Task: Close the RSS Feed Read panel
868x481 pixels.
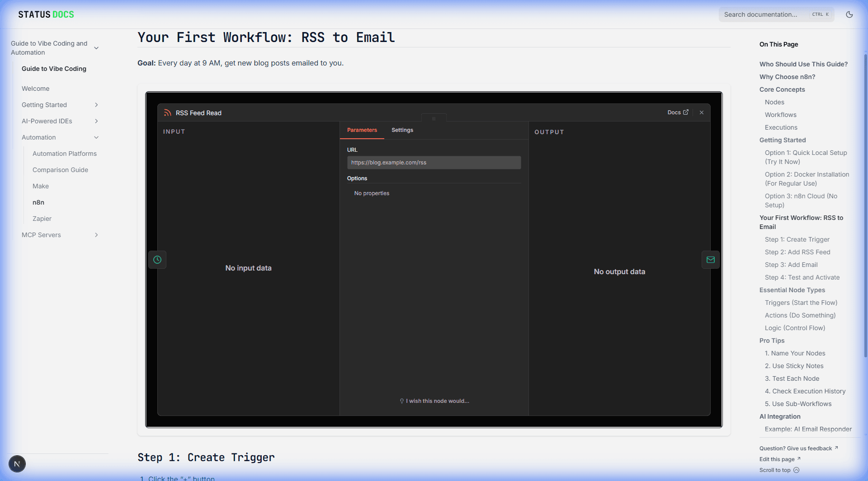Action: click(x=701, y=112)
